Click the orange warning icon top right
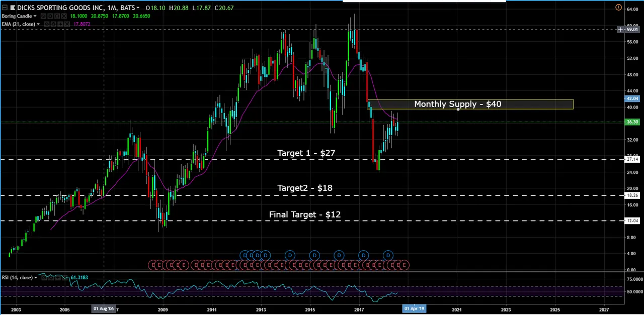The image size is (644, 315). click(618, 7)
